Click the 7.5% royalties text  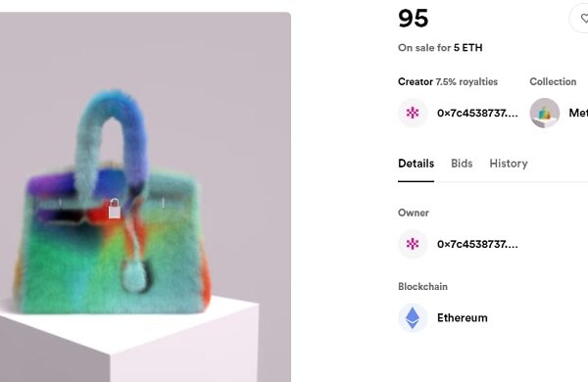(466, 81)
